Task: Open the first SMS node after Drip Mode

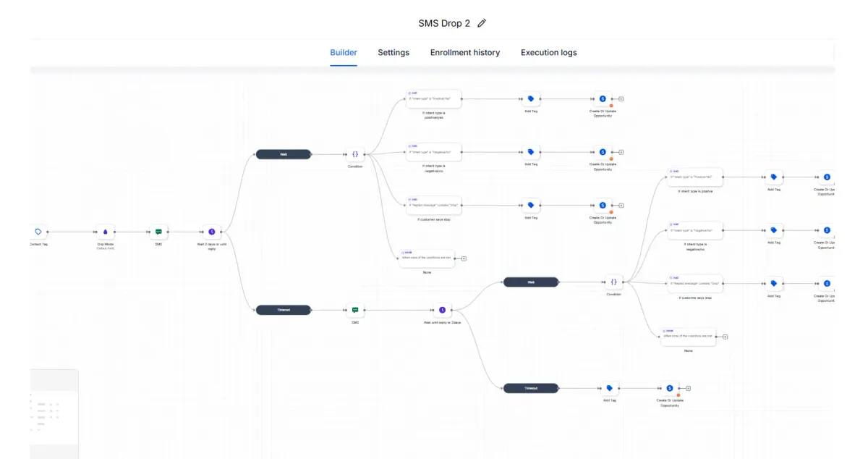Action: (x=158, y=232)
